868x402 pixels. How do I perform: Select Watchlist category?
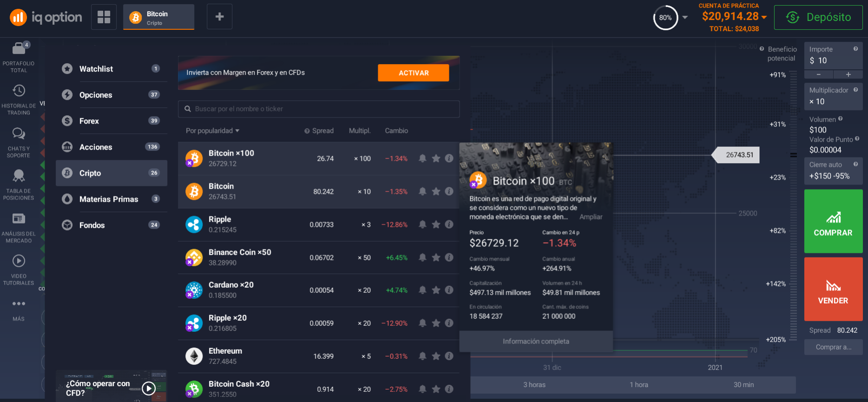[x=112, y=69]
